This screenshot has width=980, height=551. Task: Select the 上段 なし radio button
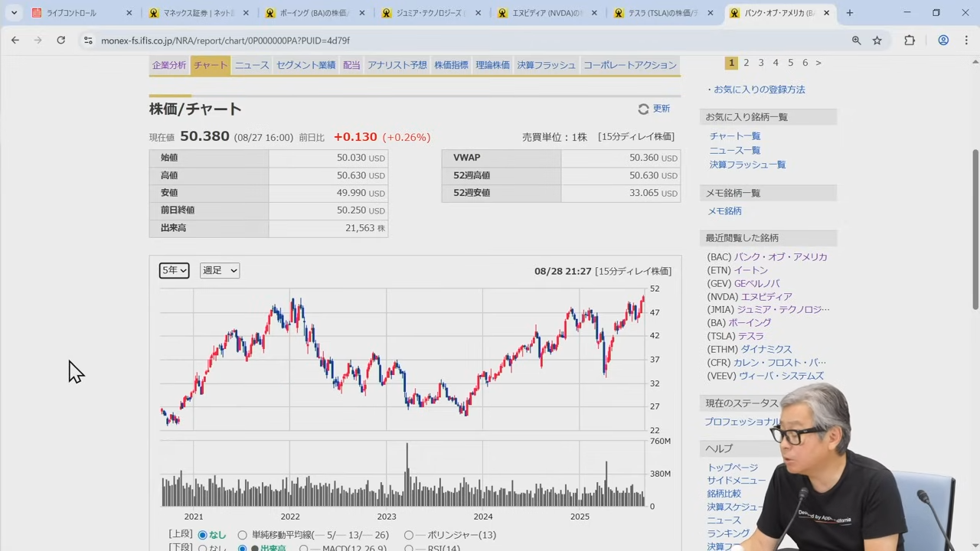[x=203, y=535]
